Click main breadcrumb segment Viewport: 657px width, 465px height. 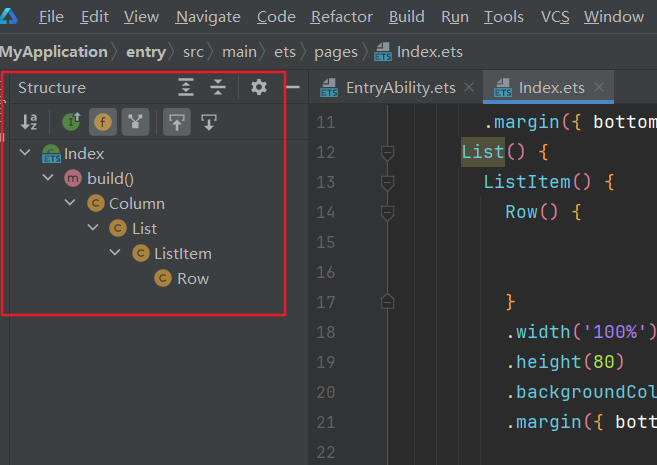pyautogui.click(x=239, y=52)
